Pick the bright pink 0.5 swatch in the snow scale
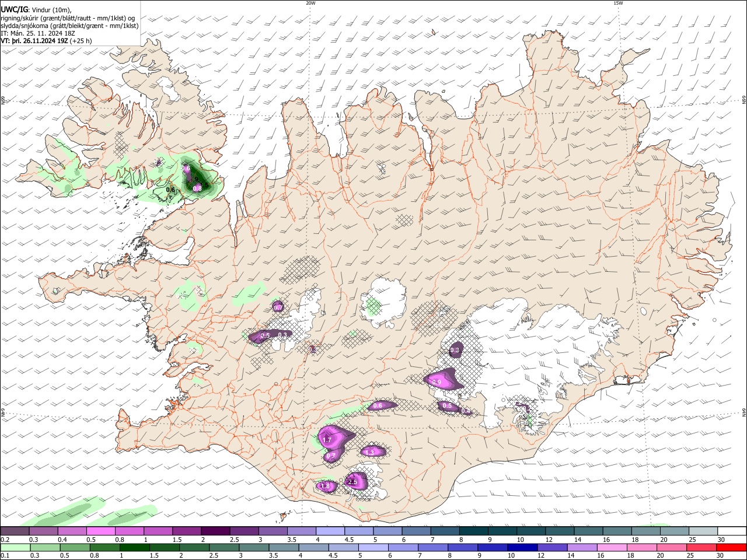This screenshot has width=747, height=560. click(100, 531)
